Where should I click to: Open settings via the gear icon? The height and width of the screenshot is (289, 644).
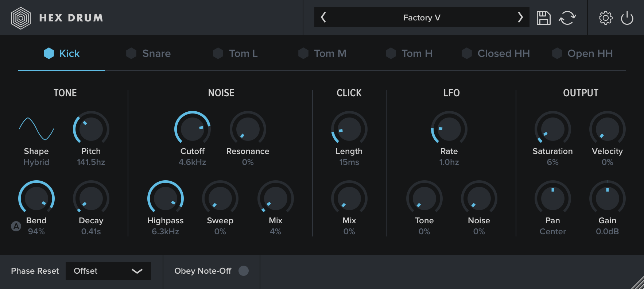click(x=605, y=18)
